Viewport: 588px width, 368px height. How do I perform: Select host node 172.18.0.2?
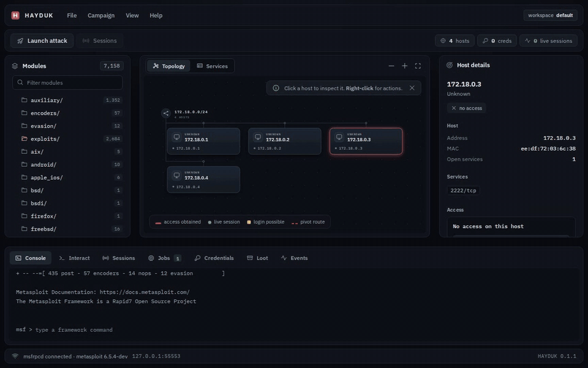click(x=285, y=141)
